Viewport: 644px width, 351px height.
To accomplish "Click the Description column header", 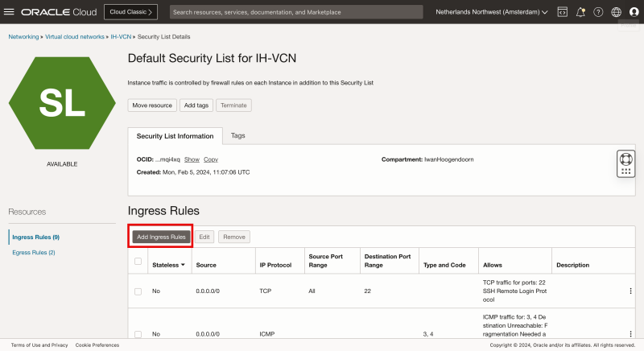I will 572,265.
